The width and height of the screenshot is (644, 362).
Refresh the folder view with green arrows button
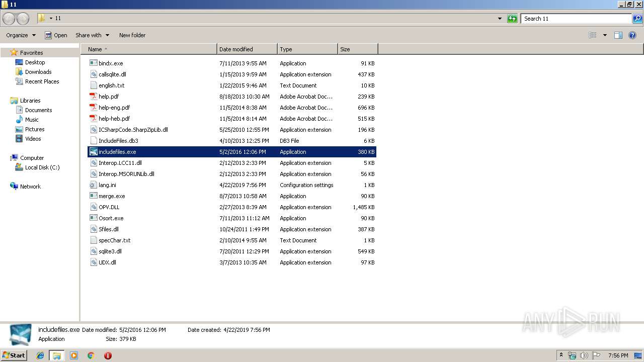[x=512, y=19]
